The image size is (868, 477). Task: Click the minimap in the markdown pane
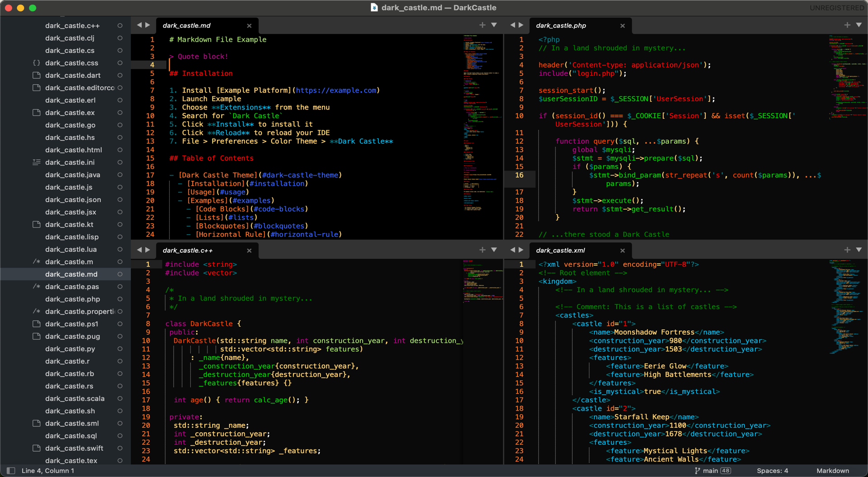482,122
